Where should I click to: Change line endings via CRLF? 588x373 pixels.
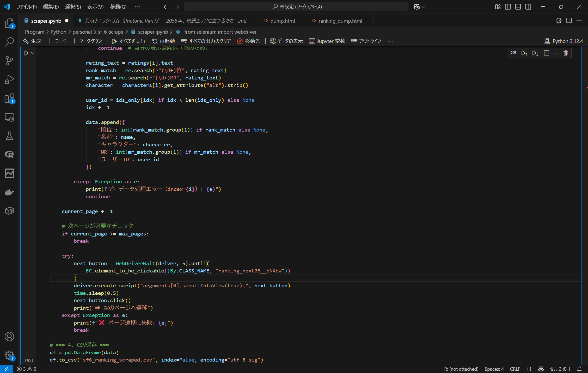515,369
